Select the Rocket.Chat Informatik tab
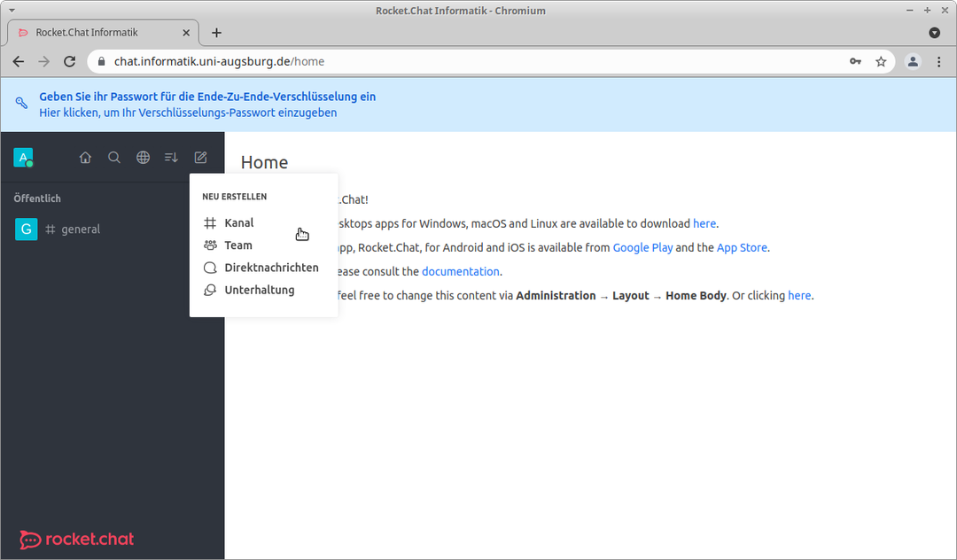 coord(103,32)
